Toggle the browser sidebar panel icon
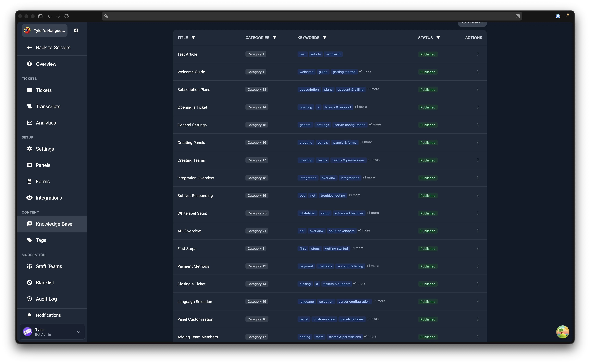The width and height of the screenshot is (590, 364). click(x=41, y=16)
